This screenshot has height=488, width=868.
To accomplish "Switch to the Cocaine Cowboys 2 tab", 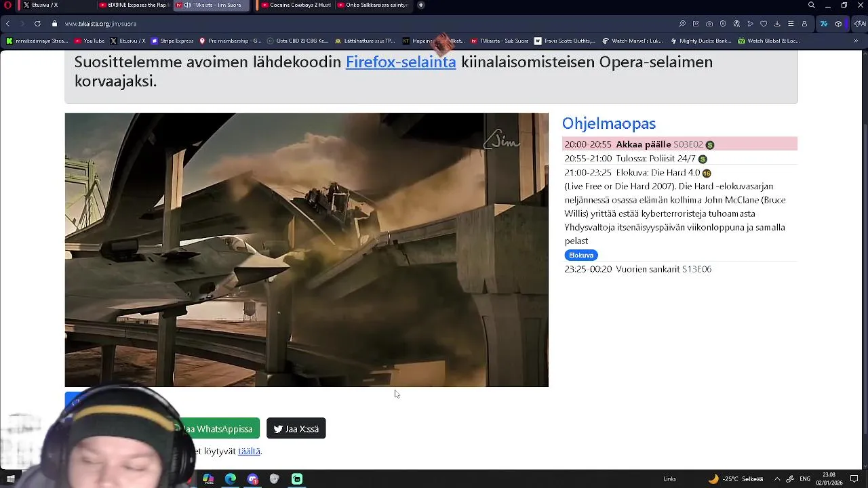I will pyautogui.click(x=295, y=5).
